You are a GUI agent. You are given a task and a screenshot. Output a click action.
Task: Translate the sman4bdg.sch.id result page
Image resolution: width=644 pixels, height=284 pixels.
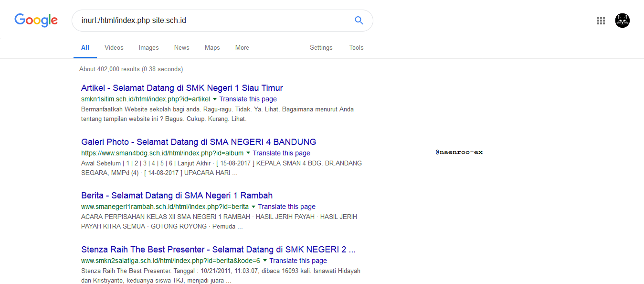pyautogui.click(x=281, y=153)
